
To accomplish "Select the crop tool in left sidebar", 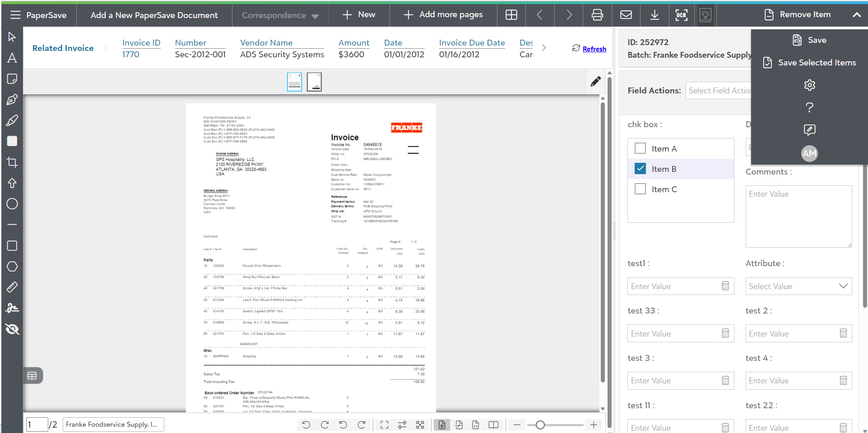I will point(12,162).
